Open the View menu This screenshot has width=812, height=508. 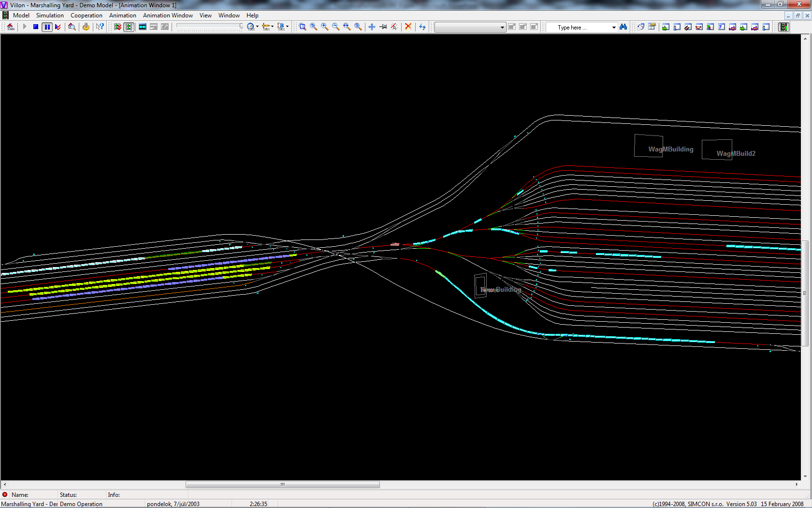tap(205, 15)
